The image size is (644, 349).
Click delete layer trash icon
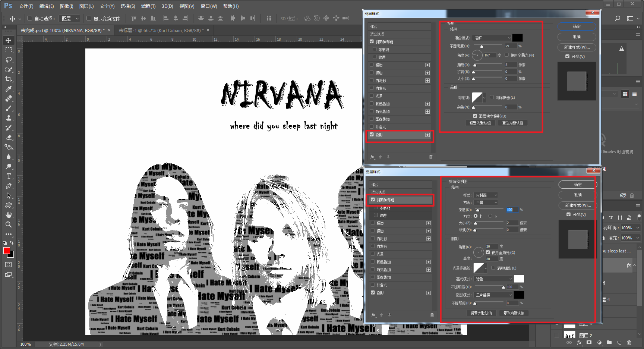coord(629,343)
